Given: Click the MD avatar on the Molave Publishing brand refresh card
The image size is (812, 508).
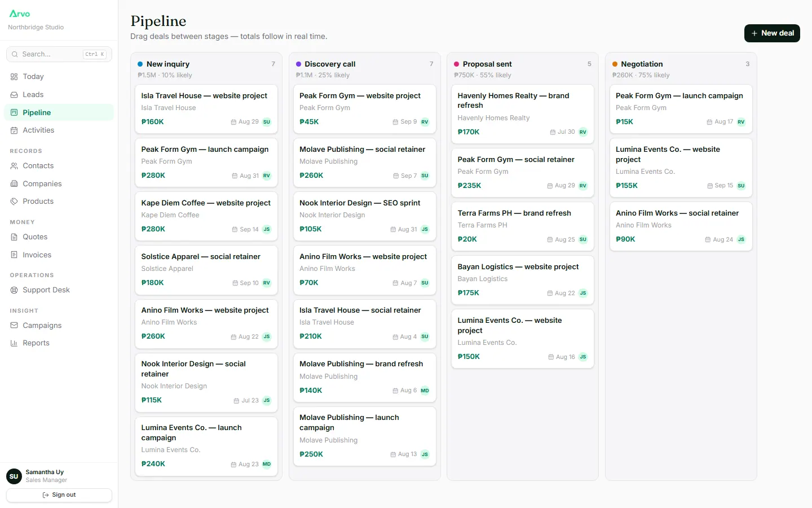Looking at the screenshot, I should click(x=425, y=391).
